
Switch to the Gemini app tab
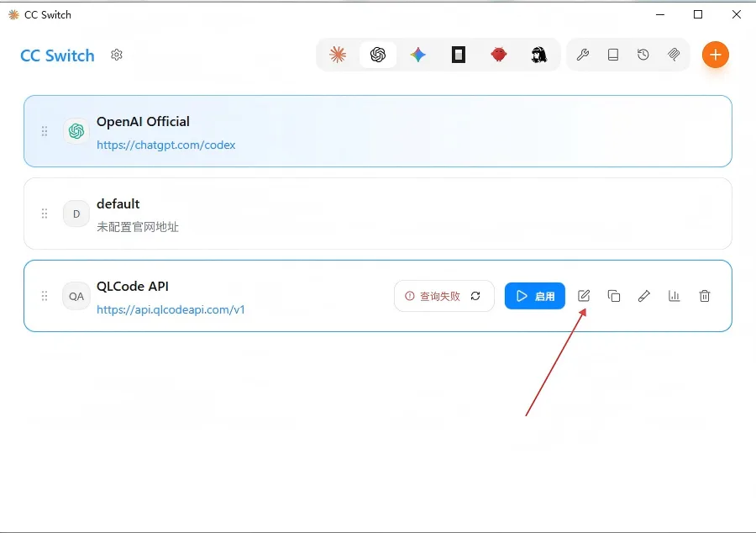pyautogui.click(x=418, y=55)
